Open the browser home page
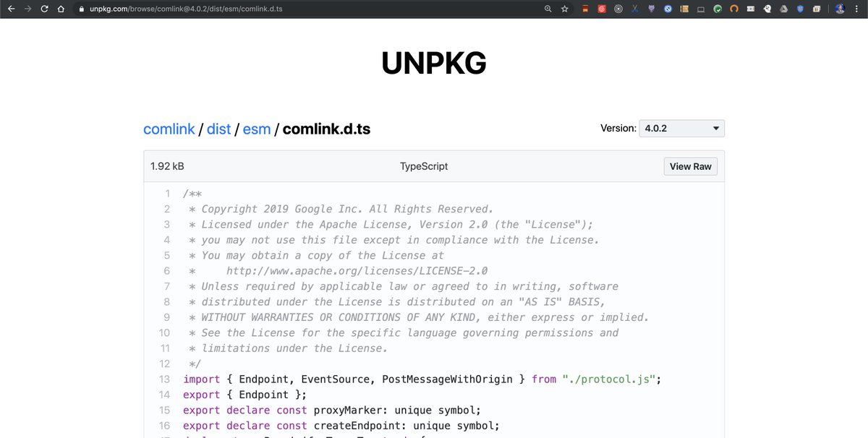This screenshot has height=438, width=868. coord(61,9)
